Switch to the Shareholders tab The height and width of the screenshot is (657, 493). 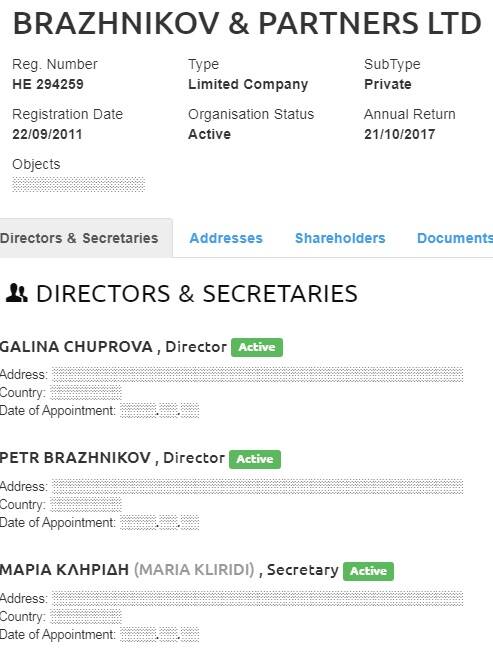pyautogui.click(x=340, y=238)
